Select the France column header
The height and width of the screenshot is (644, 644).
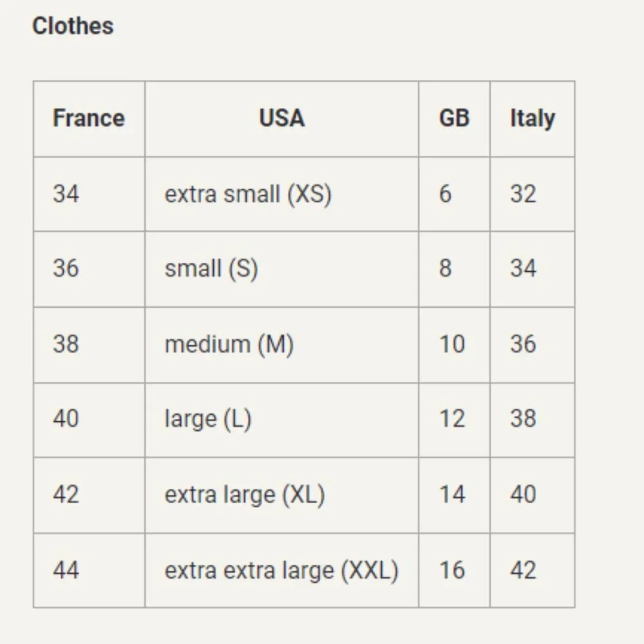[88, 118]
